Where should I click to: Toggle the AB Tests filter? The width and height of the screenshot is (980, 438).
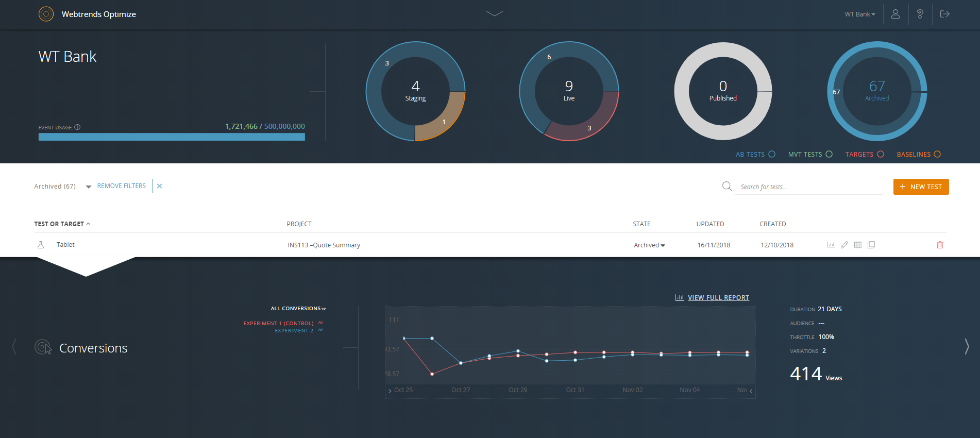pos(755,154)
